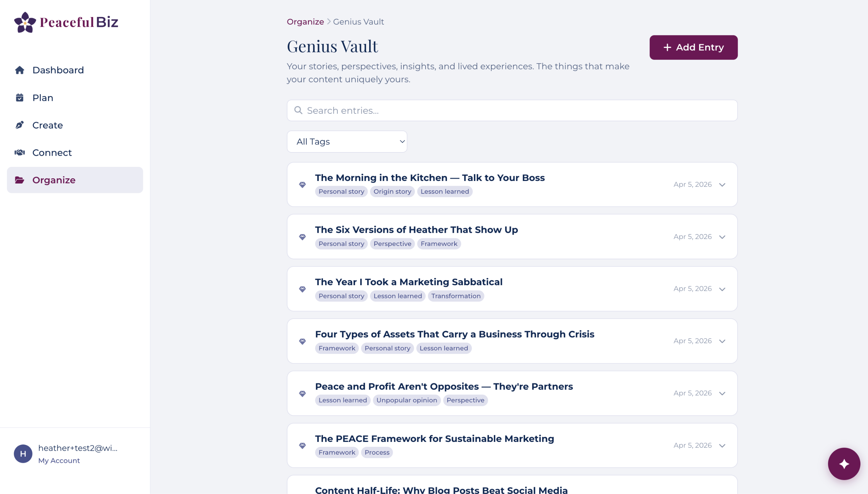Image resolution: width=868 pixels, height=494 pixels.
Task: Open the All Tags filter dropdown
Action: click(x=347, y=142)
